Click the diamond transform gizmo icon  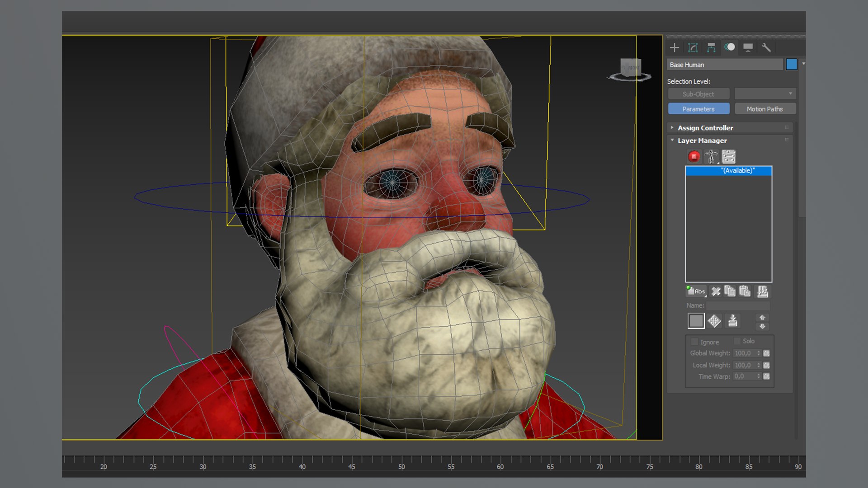point(714,321)
